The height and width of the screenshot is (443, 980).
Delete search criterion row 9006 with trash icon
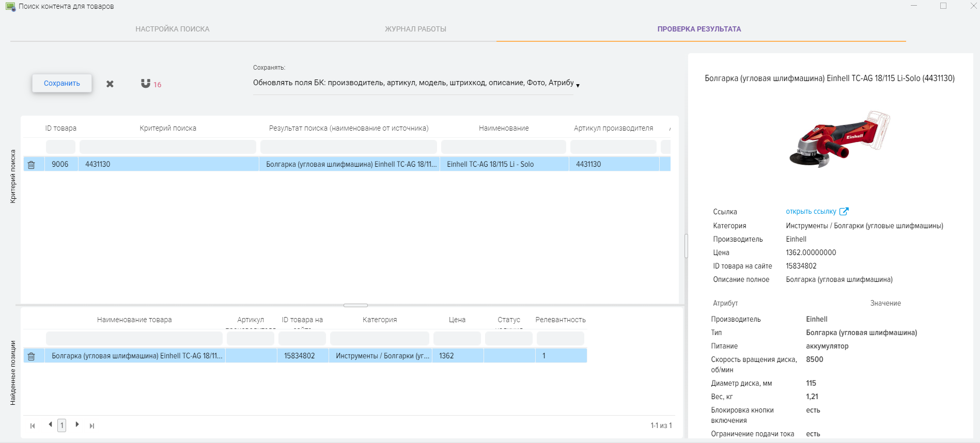pyautogui.click(x=32, y=165)
